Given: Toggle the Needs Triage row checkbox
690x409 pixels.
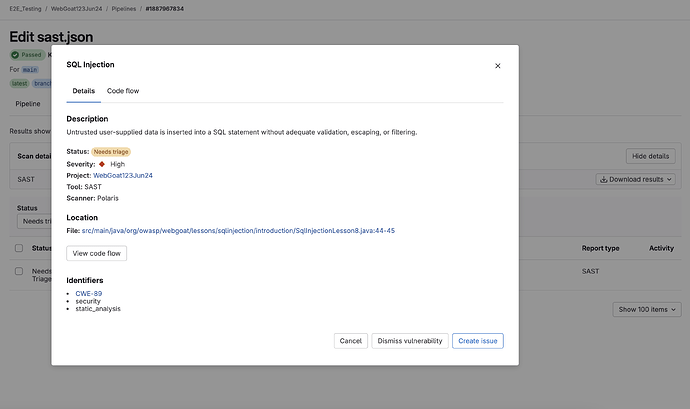Looking at the screenshot, I should click(x=19, y=271).
